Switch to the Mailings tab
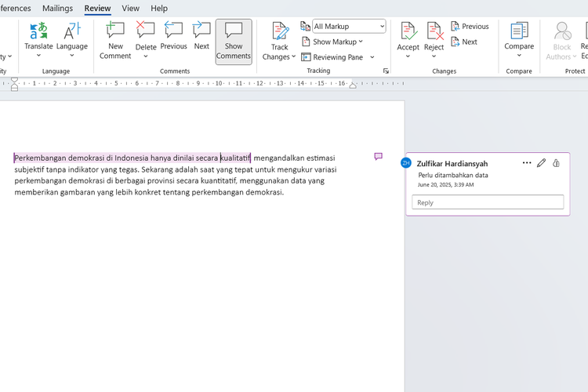 [x=57, y=8]
